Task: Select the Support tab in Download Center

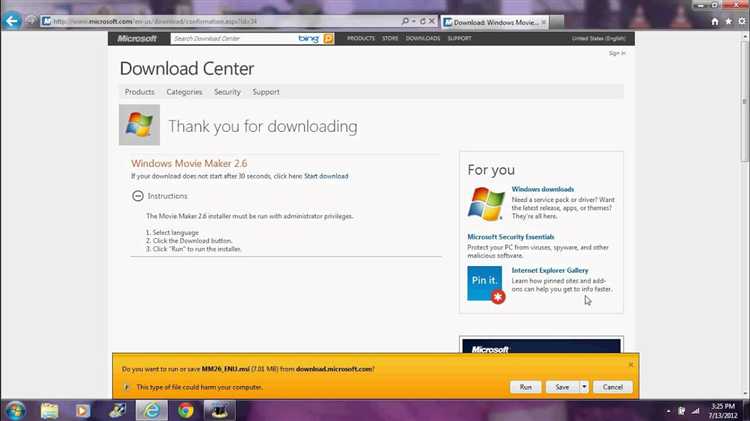Action: coord(266,92)
